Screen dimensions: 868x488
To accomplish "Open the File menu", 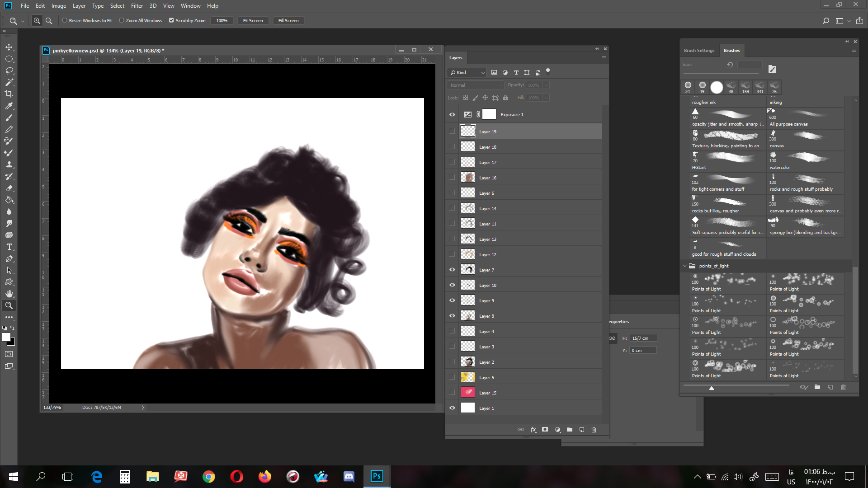I will click(25, 6).
